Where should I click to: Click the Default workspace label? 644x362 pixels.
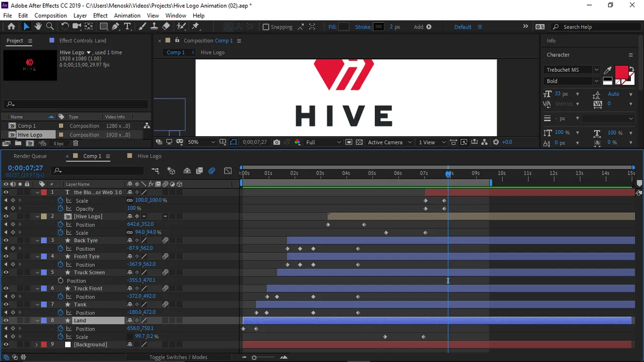[x=462, y=27]
